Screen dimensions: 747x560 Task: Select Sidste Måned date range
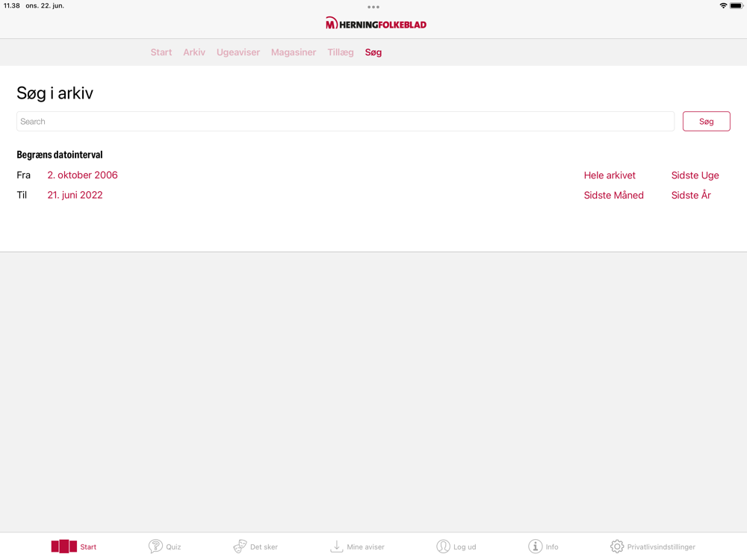[613, 195]
